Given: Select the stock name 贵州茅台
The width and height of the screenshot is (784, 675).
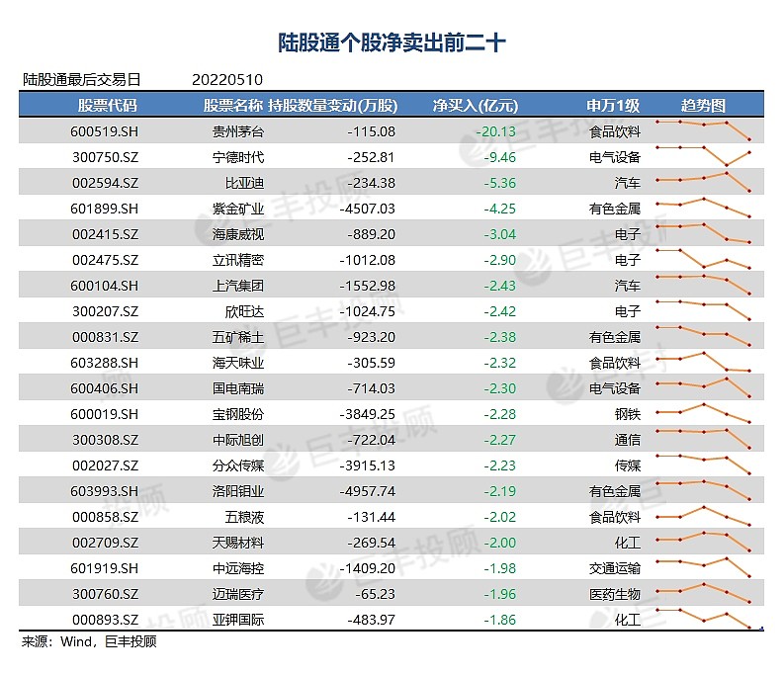Looking at the screenshot, I should click(x=238, y=131).
